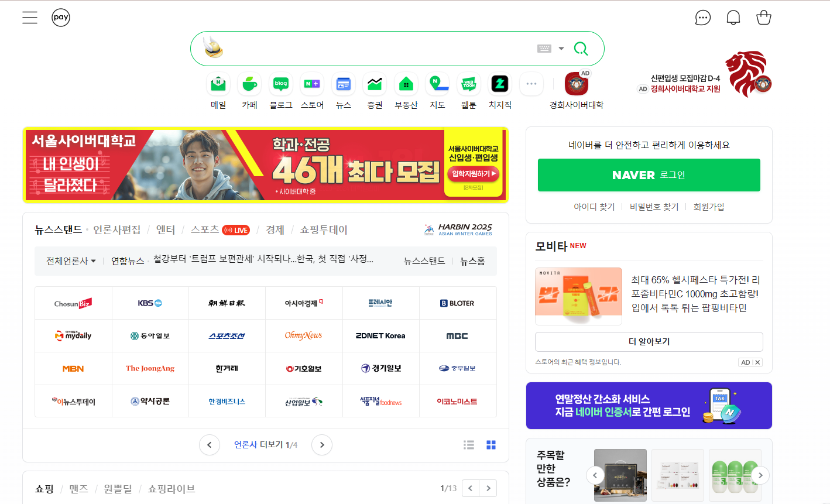Screen dimensions: 830x504
Task: Go to previous press page arrow
Action: pos(210,445)
